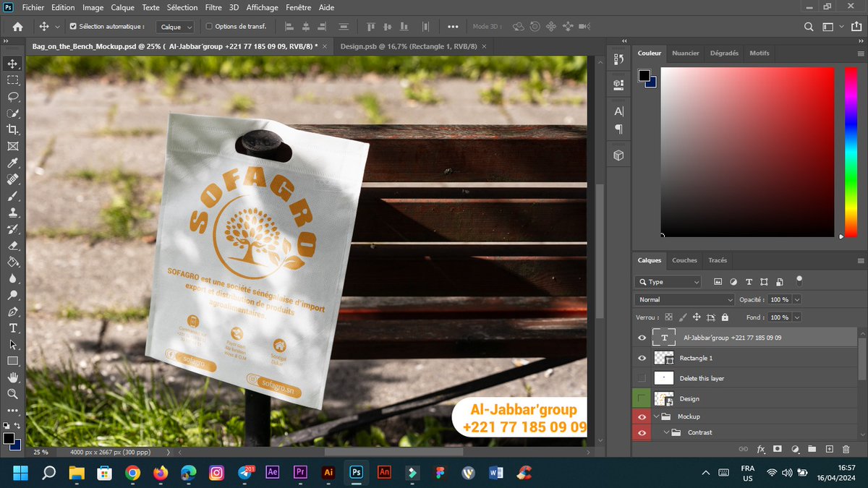The image size is (868, 488).
Task: Open the Calque auto-select dropdown
Action: (x=176, y=27)
